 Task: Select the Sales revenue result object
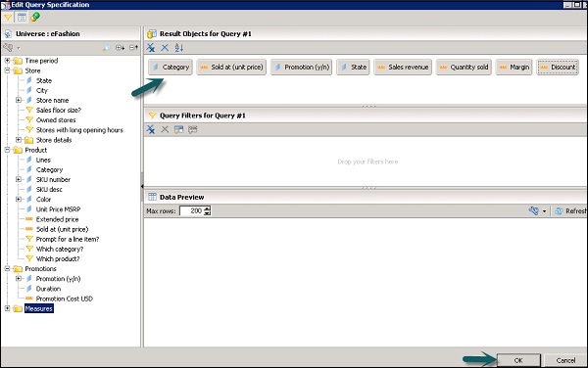click(403, 68)
